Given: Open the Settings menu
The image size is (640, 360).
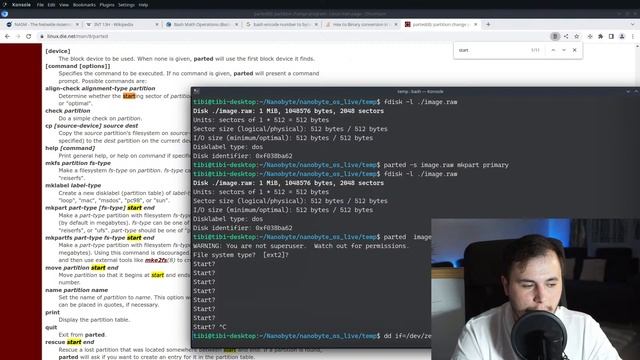Looking at the screenshot, I should [x=126, y=5].
